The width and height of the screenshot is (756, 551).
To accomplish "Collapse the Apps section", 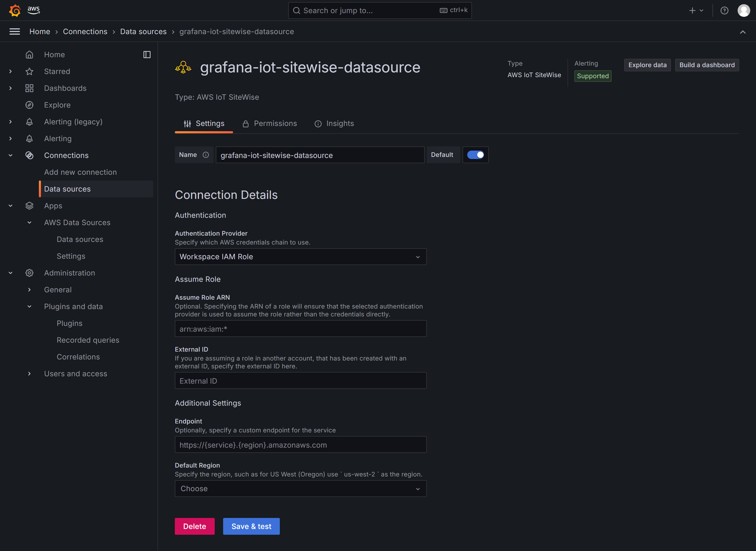I will (x=11, y=206).
